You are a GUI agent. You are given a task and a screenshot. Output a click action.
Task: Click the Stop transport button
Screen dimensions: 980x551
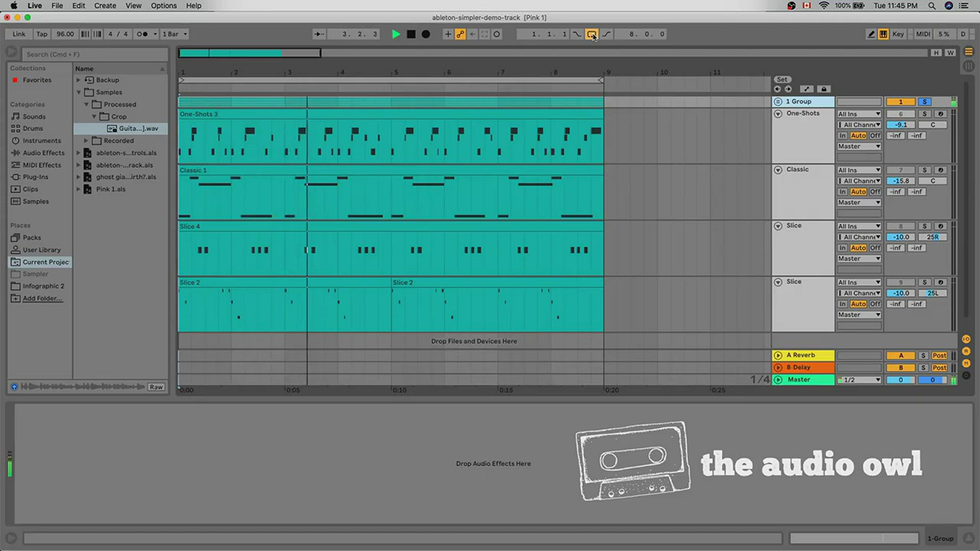411,34
